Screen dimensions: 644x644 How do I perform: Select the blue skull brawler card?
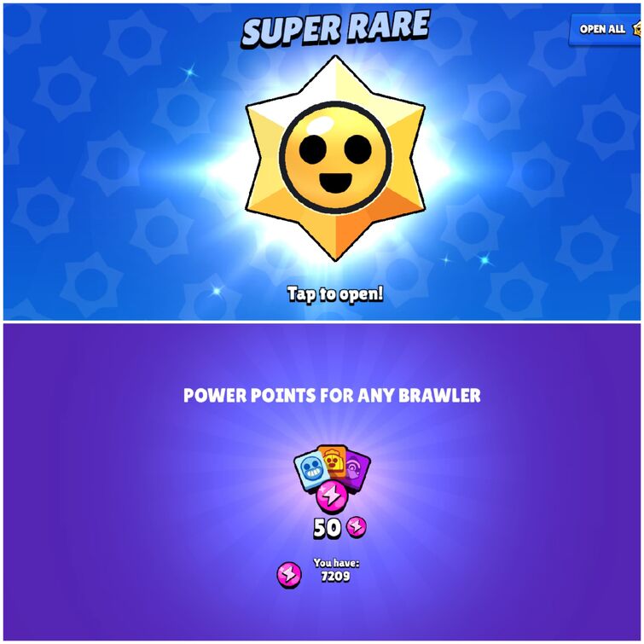(x=311, y=470)
